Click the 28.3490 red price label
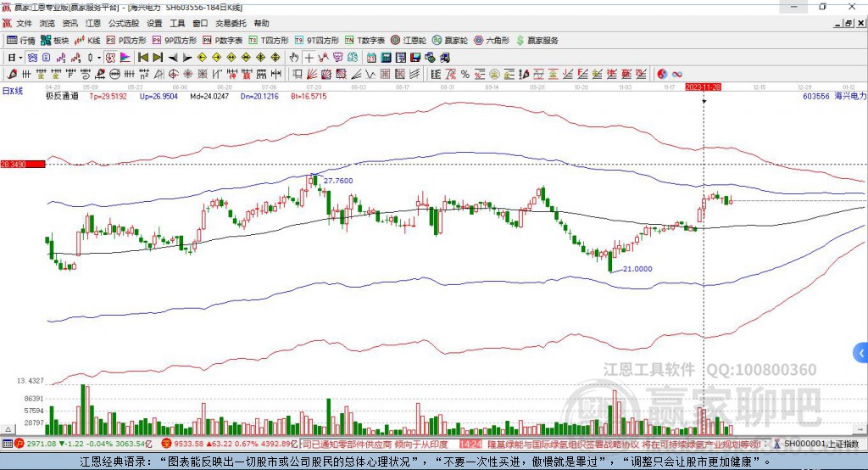Viewport: 868px width, 470px height. (x=23, y=164)
